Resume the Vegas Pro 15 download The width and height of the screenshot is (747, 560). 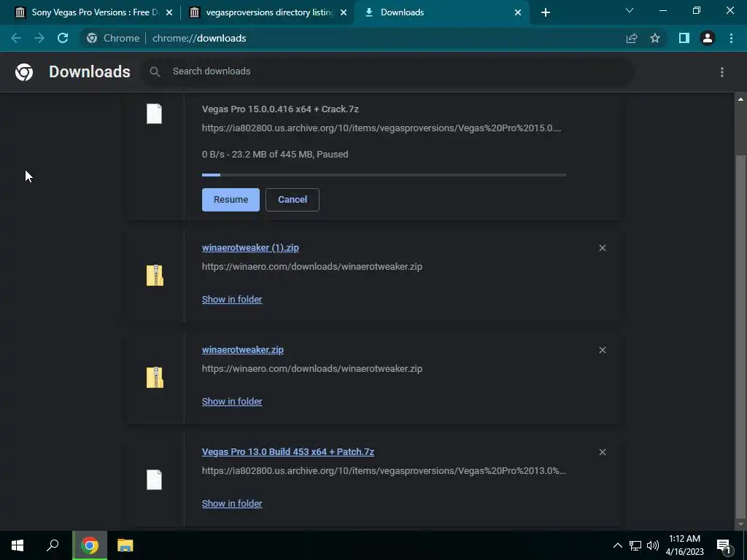[x=231, y=200]
